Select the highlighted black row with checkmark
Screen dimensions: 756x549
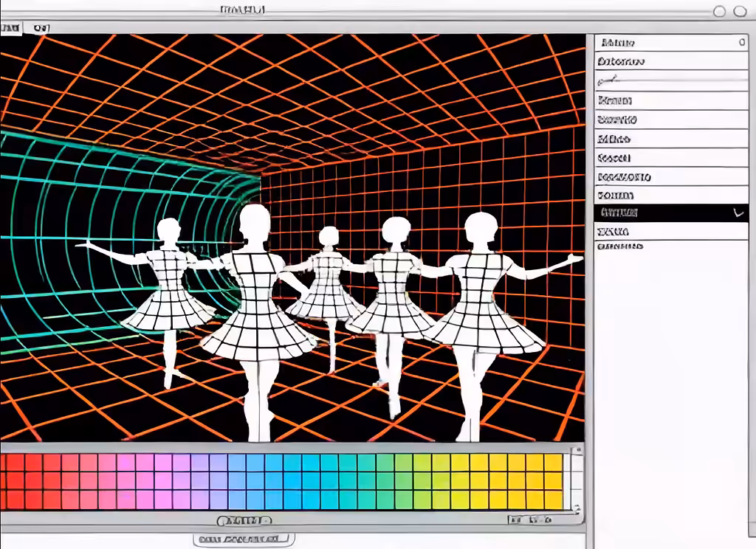point(671,213)
